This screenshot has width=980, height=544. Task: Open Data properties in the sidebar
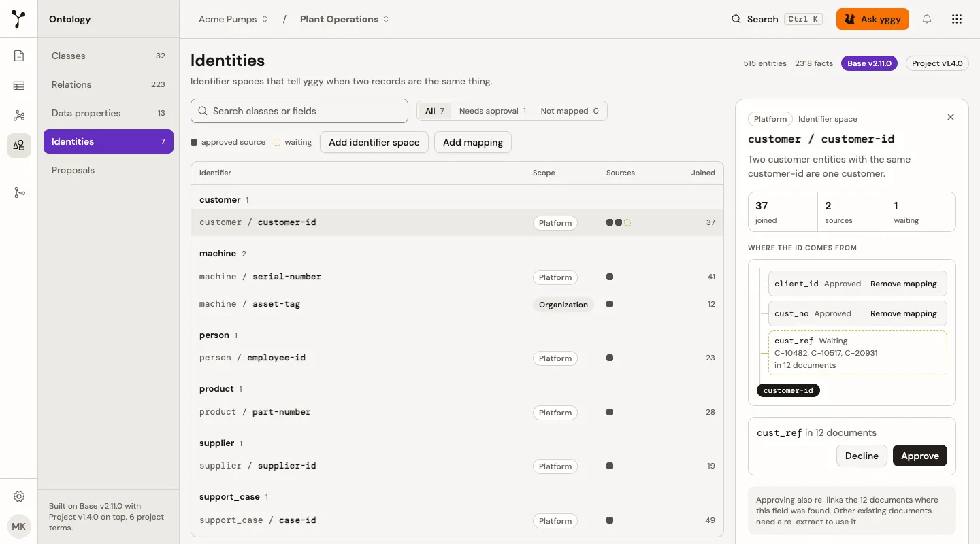(108, 113)
